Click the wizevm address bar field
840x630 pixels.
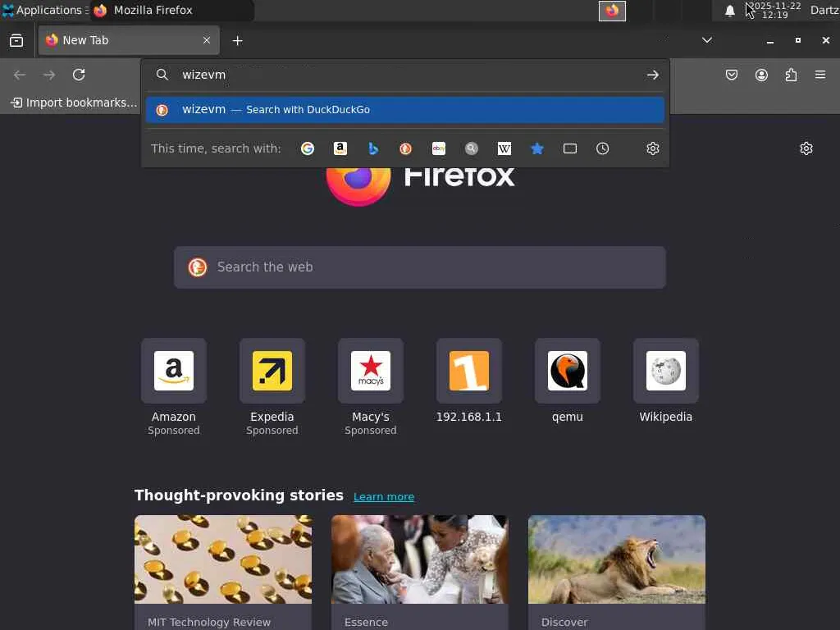click(x=407, y=75)
